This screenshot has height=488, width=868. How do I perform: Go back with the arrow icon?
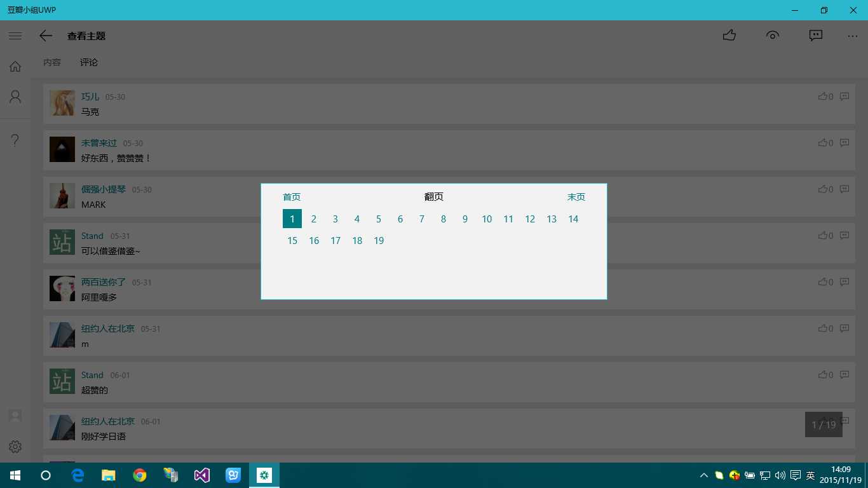(x=46, y=36)
